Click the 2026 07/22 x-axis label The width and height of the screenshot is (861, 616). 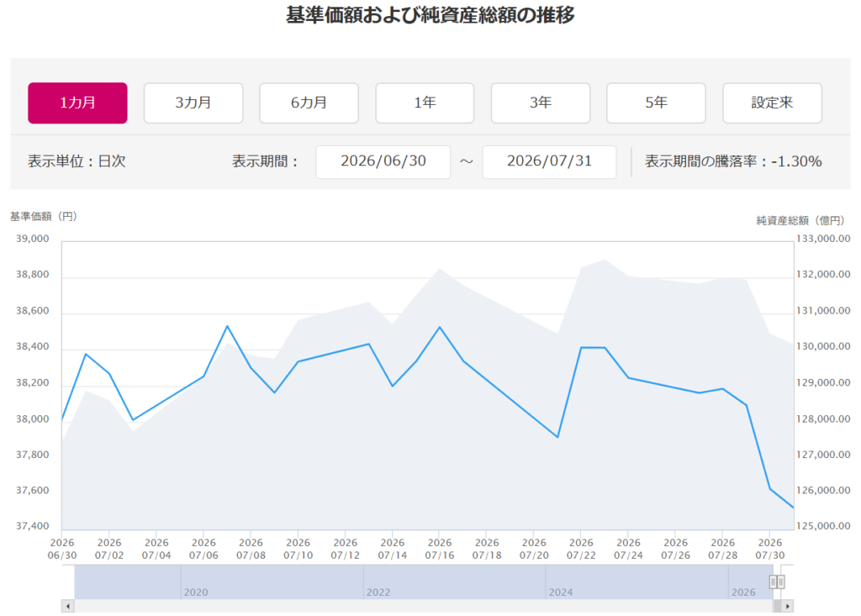(581, 549)
